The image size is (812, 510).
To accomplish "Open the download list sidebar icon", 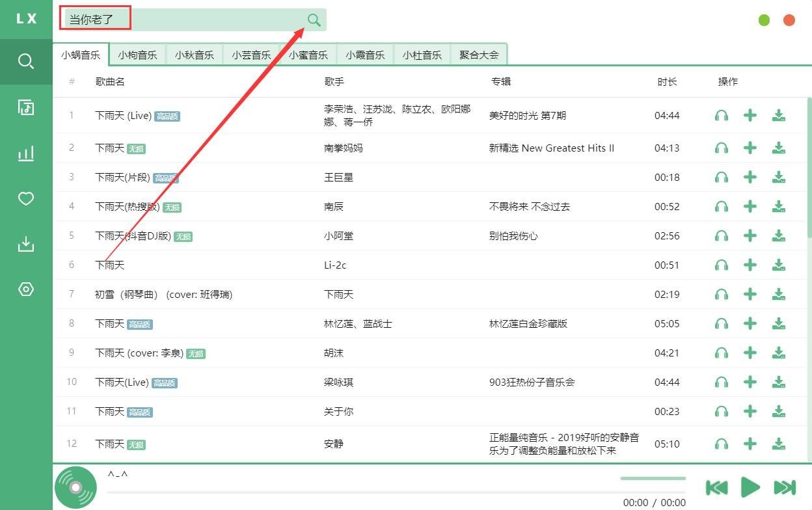I will coord(26,245).
